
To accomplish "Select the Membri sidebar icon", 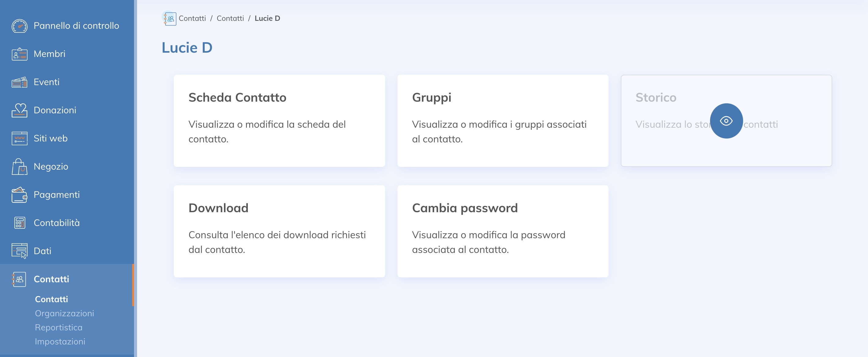I will (20, 54).
